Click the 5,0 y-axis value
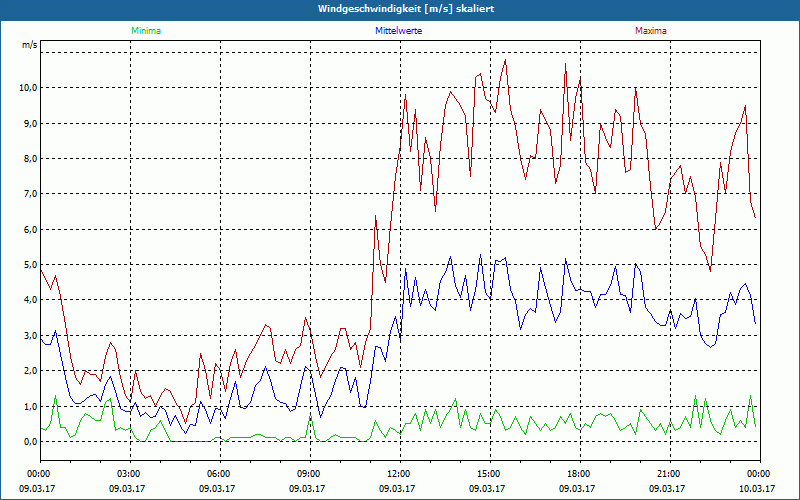 tap(31, 265)
